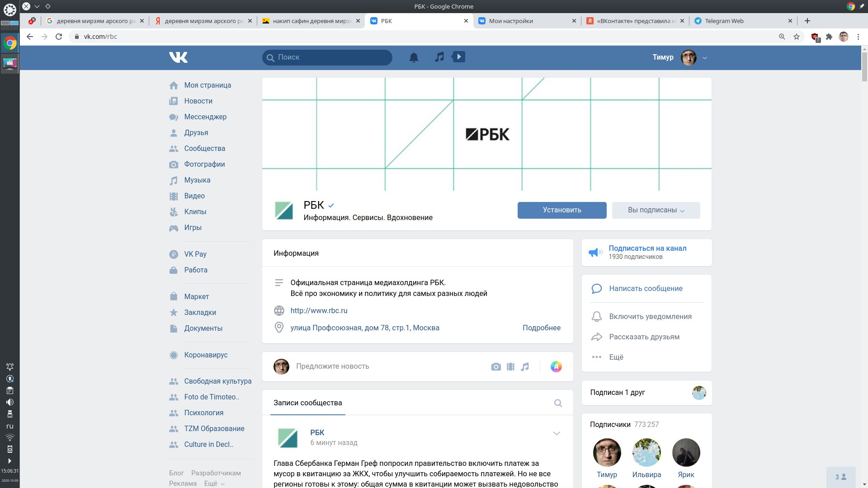Open the extensions puzzle icon
Image resolution: width=868 pixels, height=488 pixels.
point(829,37)
